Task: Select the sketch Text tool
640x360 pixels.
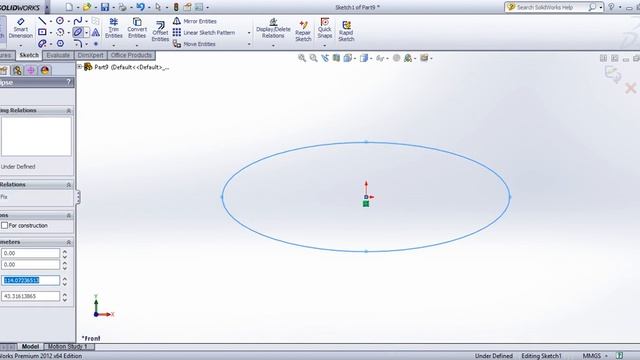Action: point(96,32)
